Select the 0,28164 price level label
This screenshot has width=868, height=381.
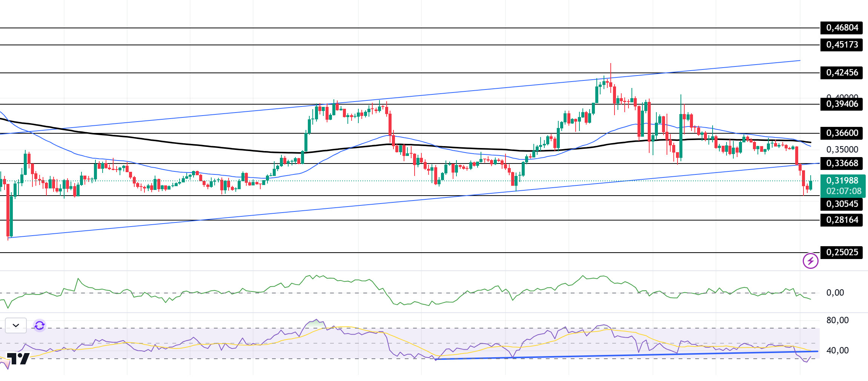tap(842, 220)
